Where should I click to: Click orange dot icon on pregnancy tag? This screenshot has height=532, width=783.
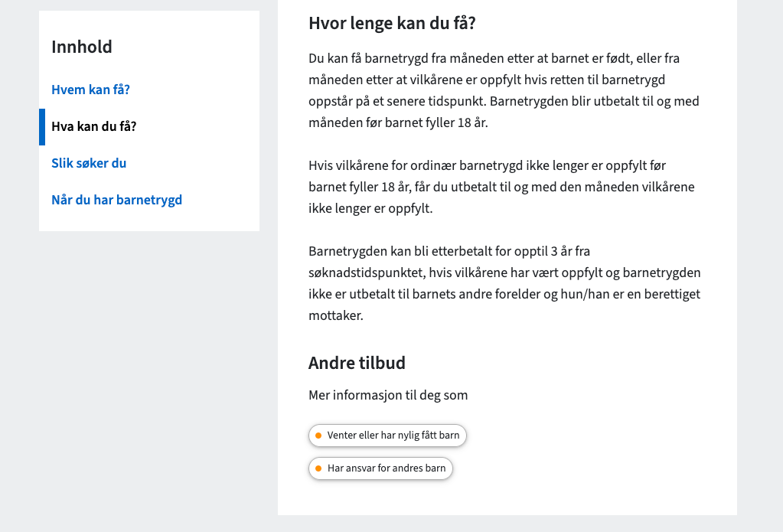point(319,436)
